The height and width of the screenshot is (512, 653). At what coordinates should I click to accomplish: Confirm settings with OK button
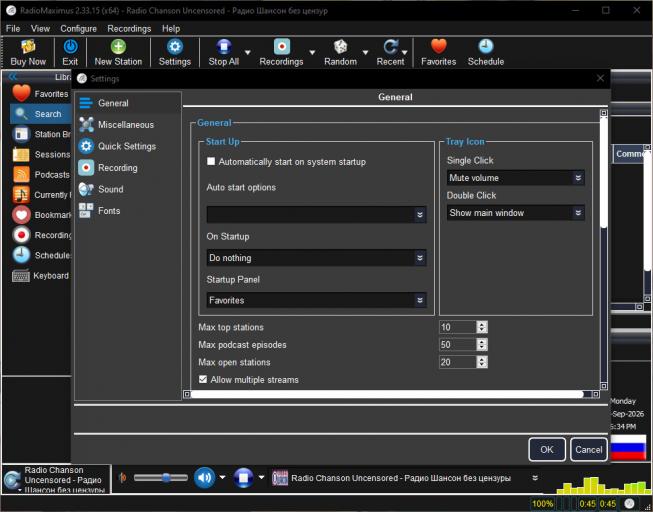coord(547,449)
